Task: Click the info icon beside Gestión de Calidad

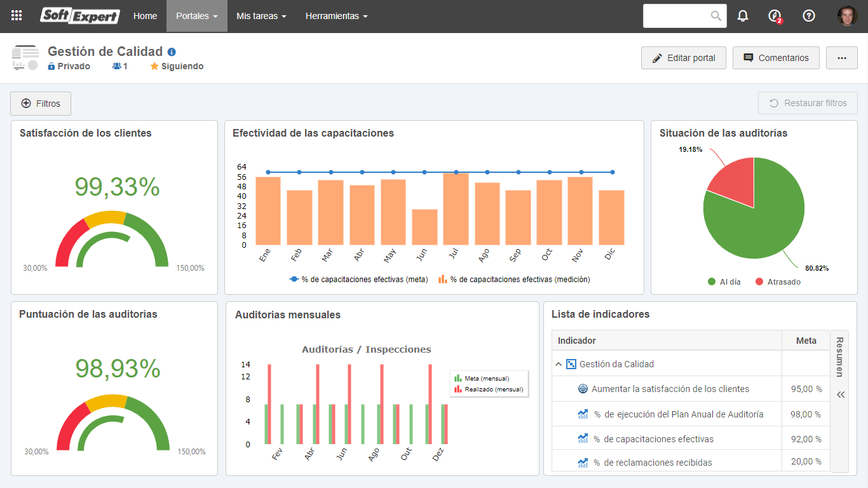Action: pyautogui.click(x=172, y=52)
